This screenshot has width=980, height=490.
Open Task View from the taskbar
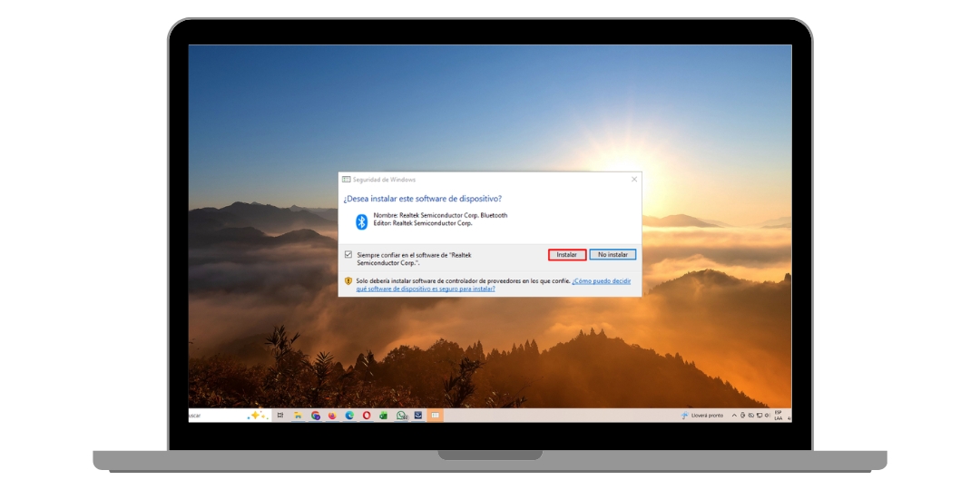point(280,416)
